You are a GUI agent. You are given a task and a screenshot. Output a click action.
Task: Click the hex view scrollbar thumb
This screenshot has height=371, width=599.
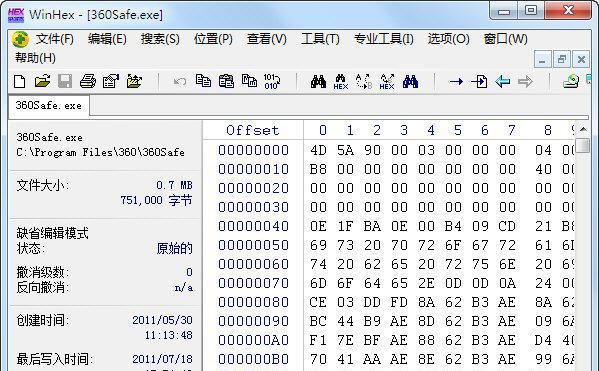click(x=583, y=146)
